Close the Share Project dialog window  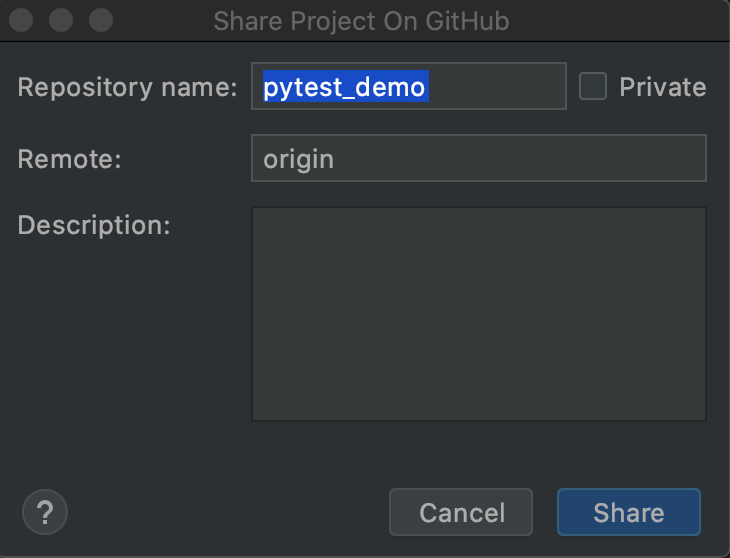pos(21,20)
